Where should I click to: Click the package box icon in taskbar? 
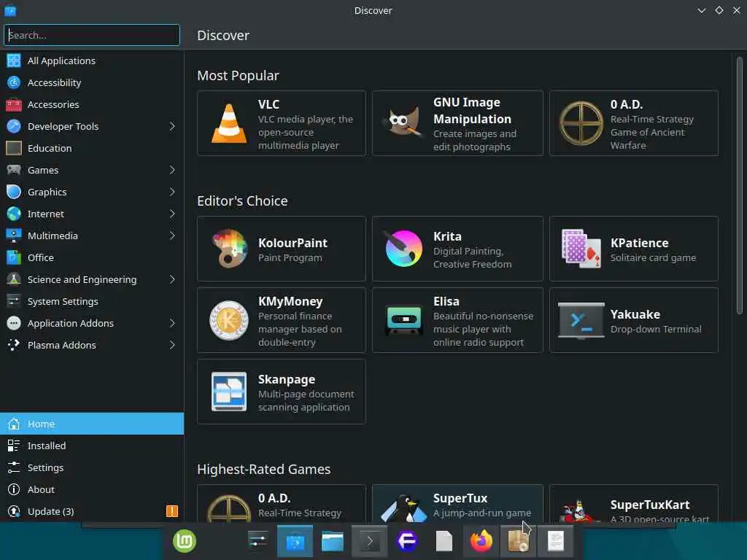click(x=518, y=541)
